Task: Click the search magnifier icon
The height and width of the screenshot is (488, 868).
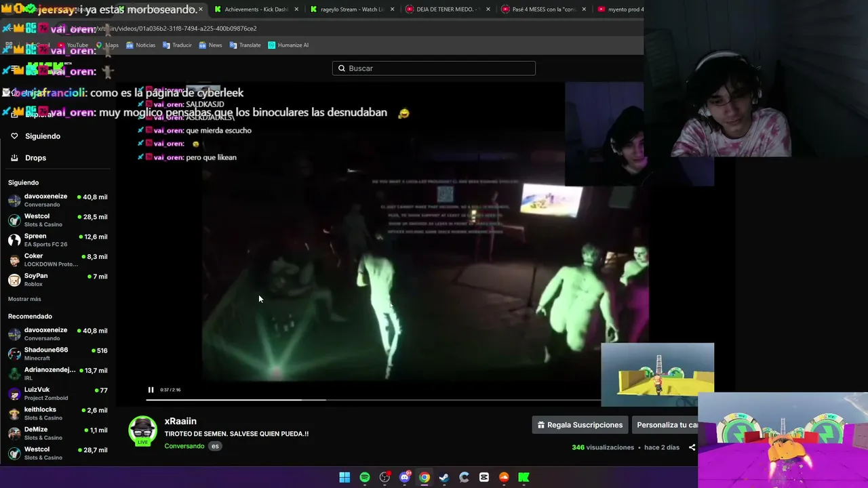Action: click(x=342, y=68)
